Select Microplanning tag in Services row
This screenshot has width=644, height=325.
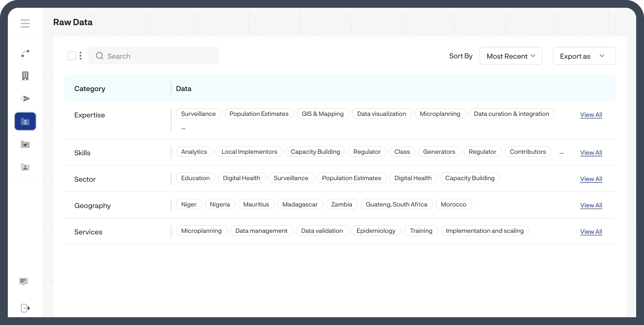pyautogui.click(x=202, y=231)
